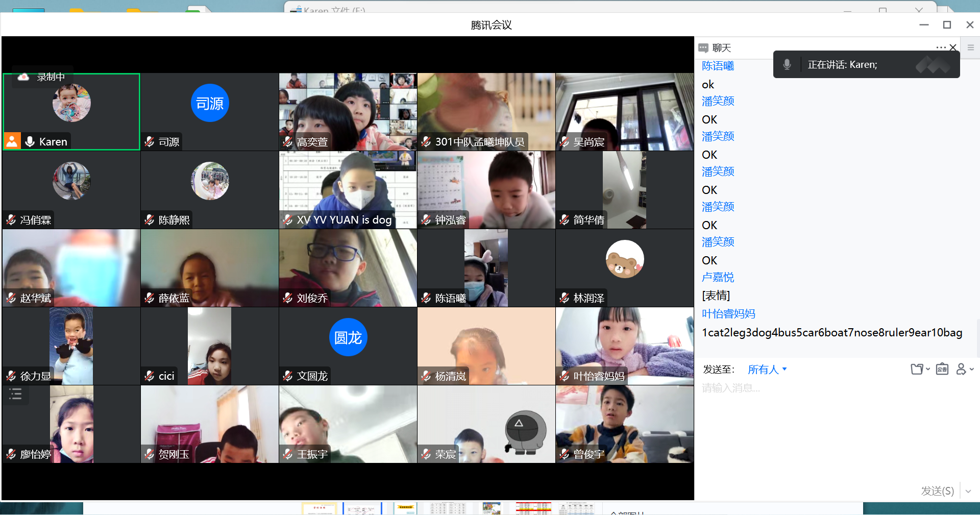The width and height of the screenshot is (980, 515).
Task: Select XV YV YUAN is dog video tile
Action: [348, 190]
